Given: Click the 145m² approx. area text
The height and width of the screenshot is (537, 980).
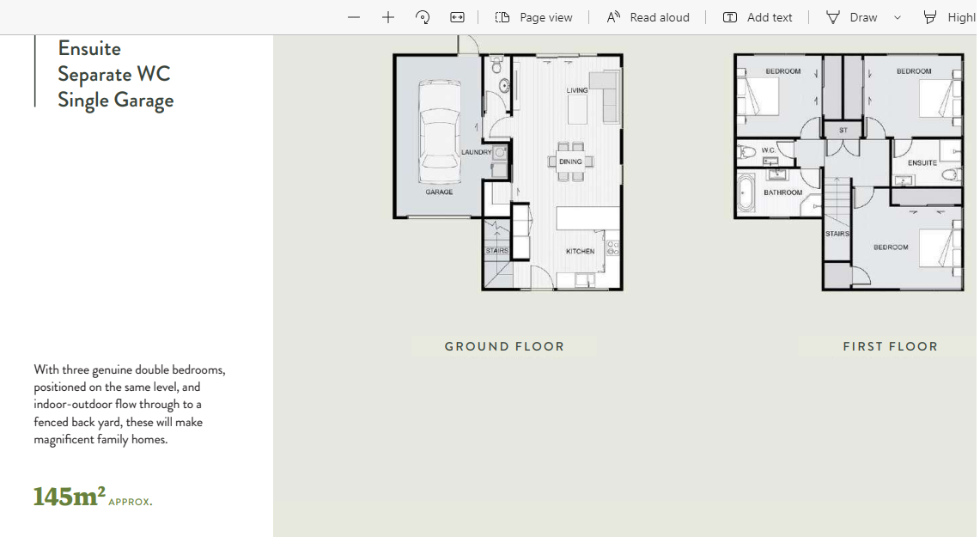Looking at the screenshot, I should pyautogui.click(x=93, y=497).
